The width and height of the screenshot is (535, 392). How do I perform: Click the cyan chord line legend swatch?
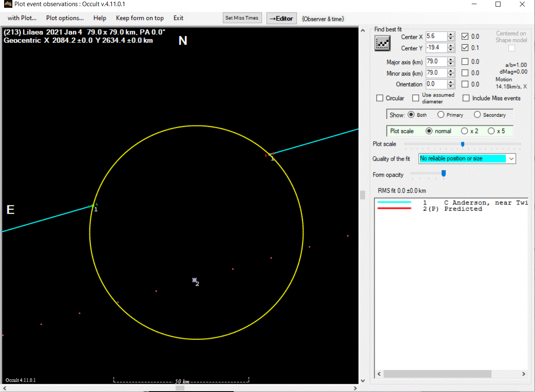click(x=394, y=202)
